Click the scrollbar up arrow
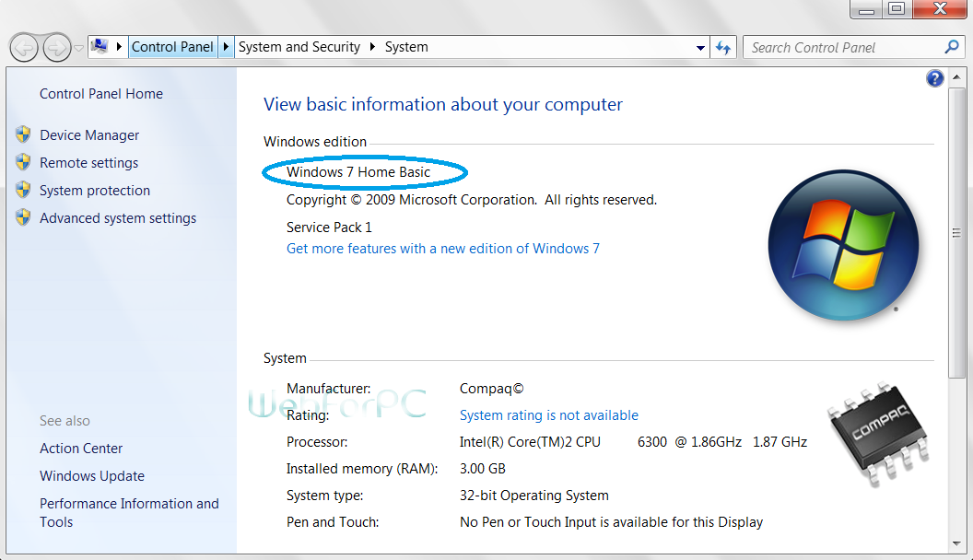This screenshot has height=560, width=973. click(x=956, y=77)
